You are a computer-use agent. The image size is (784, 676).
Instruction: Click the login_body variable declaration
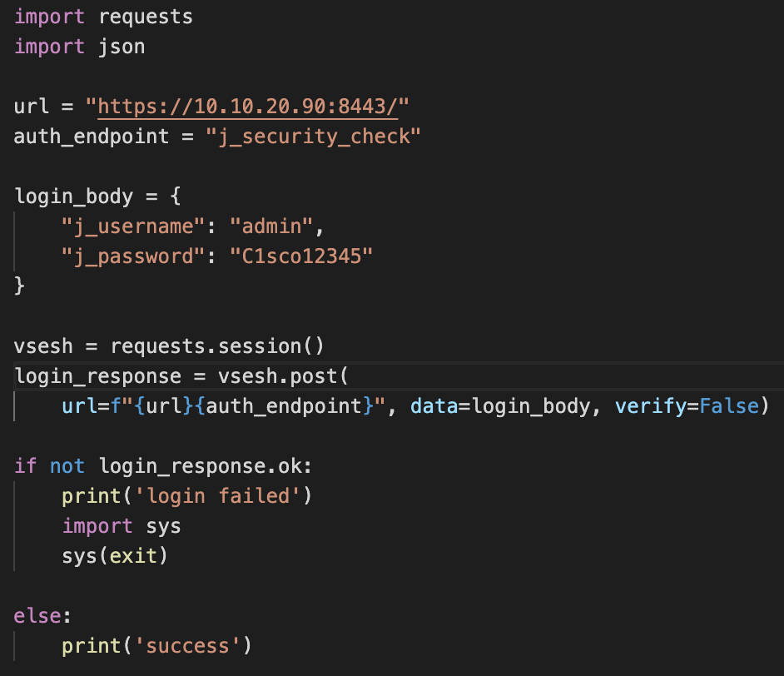pyautogui.click(x=73, y=196)
